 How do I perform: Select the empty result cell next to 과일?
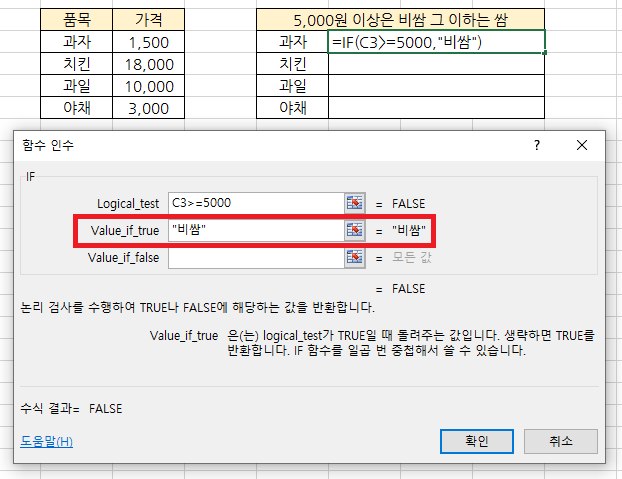[436, 86]
